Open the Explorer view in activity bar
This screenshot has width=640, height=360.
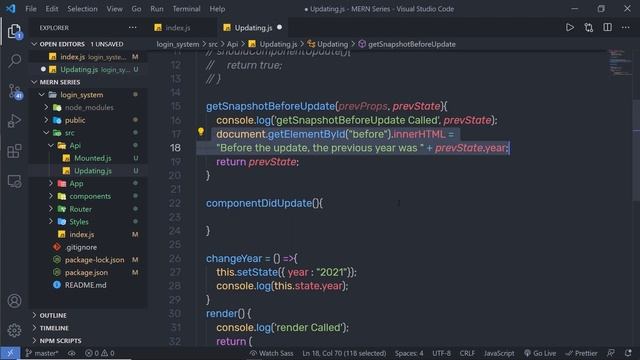14,31
